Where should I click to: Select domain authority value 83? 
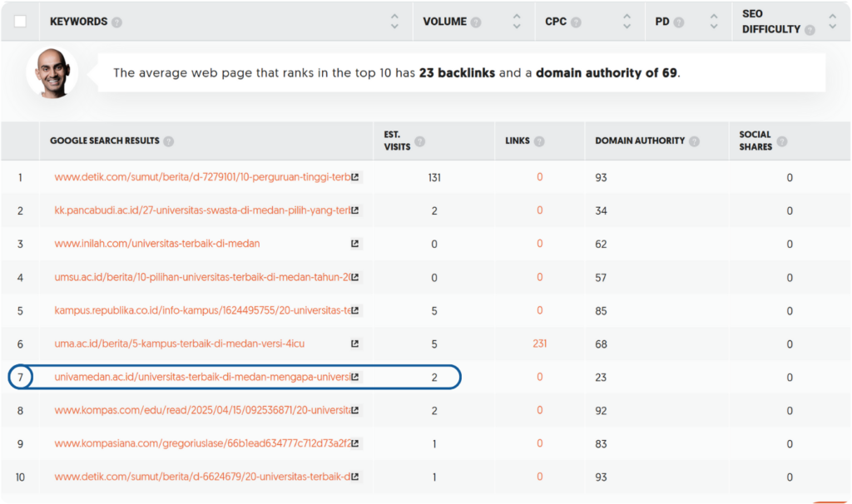[x=601, y=444]
